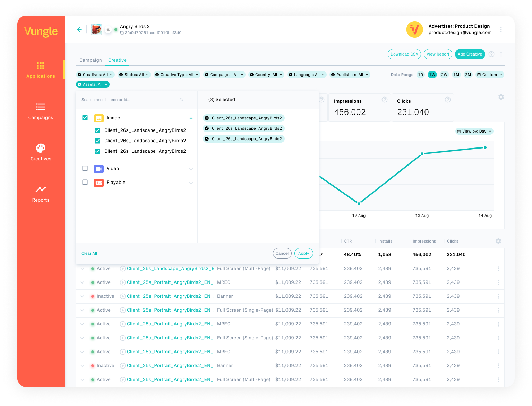
Task: Click the Vungle logo
Action: 41,31
